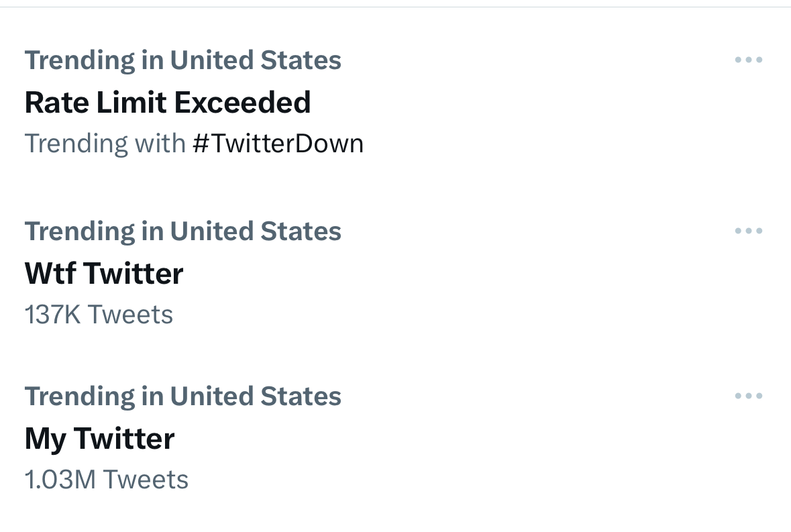Screen dimensions: 791x532
Task: Open the Rate Limit Exceeded trending topic
Action: coord(167,103)
